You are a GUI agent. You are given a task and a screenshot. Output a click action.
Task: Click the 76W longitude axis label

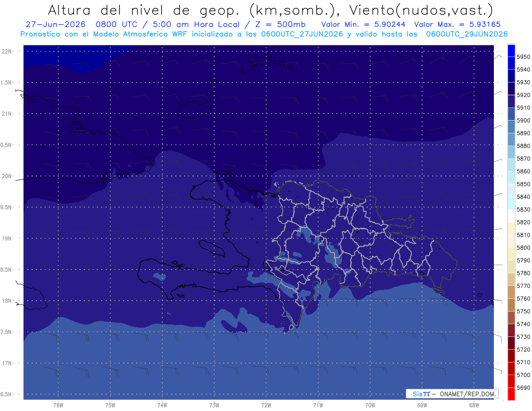click(x=58, y=405)
